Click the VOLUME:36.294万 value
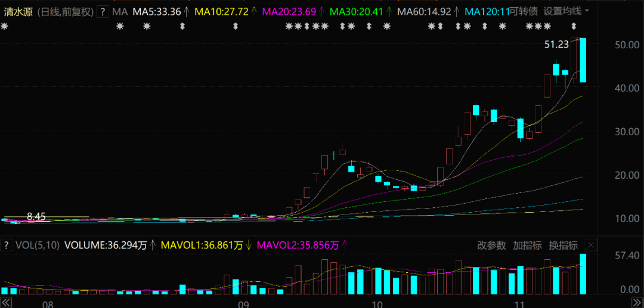Viewport: 644px width, 308px height. click(x=106, y=245)
